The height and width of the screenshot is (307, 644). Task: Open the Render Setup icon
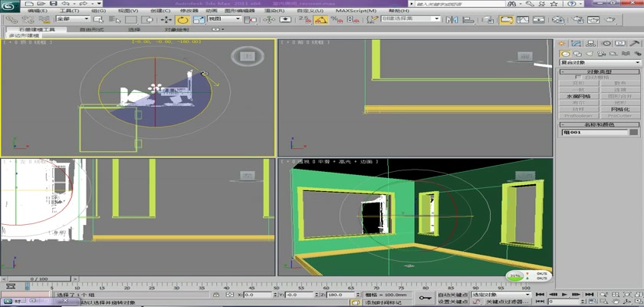(577, 19)
